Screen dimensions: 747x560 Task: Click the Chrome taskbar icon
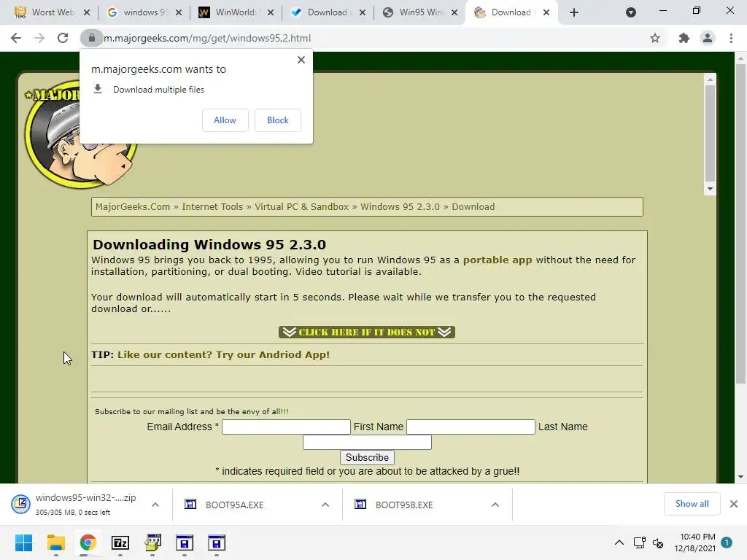pos(88,542)
